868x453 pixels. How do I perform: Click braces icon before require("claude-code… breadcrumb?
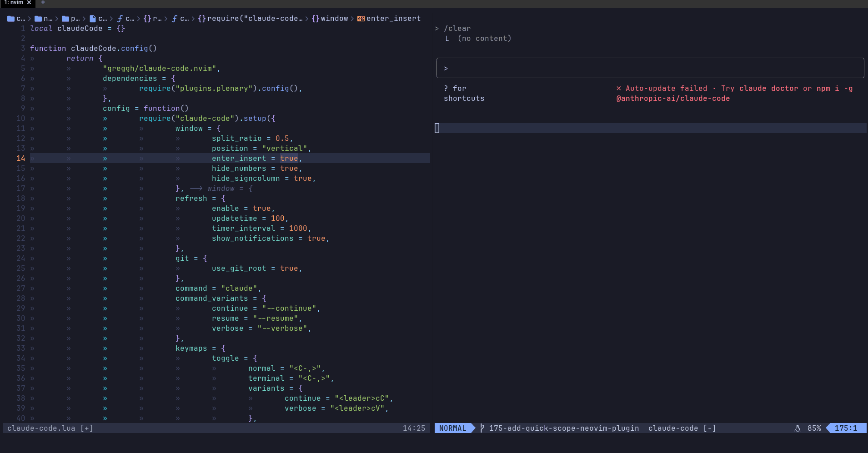pos(202,19)
